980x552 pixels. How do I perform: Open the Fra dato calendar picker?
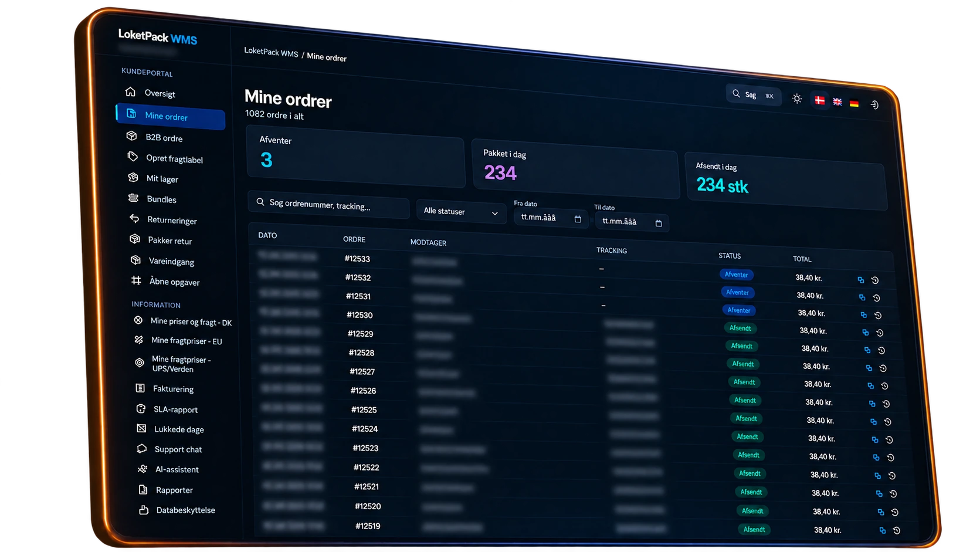pos(578,219)
